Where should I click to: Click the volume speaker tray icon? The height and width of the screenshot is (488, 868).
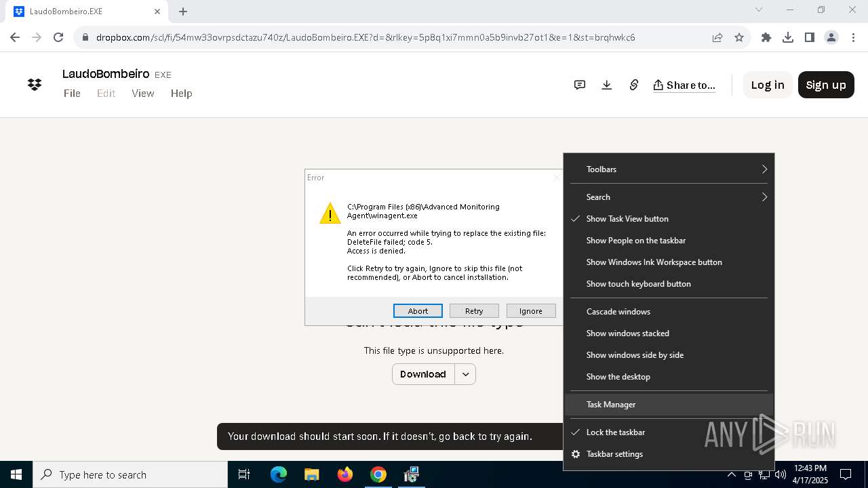(780, 474)
